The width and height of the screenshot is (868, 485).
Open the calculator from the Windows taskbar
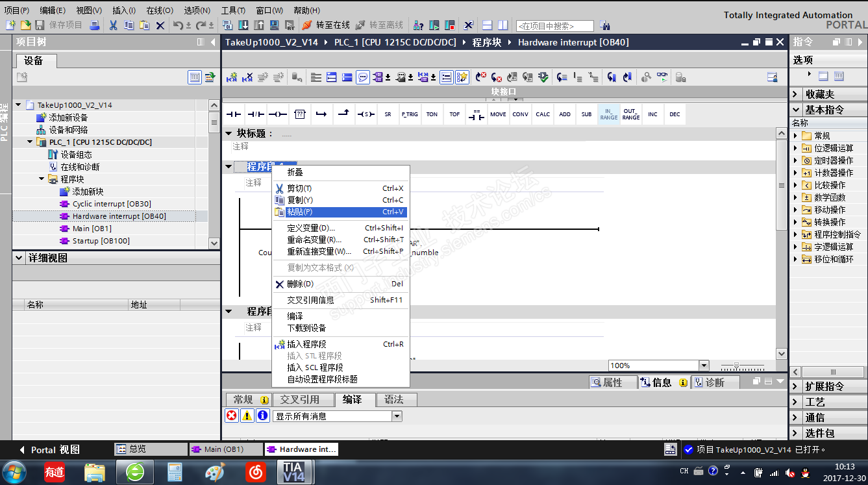tap(174, 472)
